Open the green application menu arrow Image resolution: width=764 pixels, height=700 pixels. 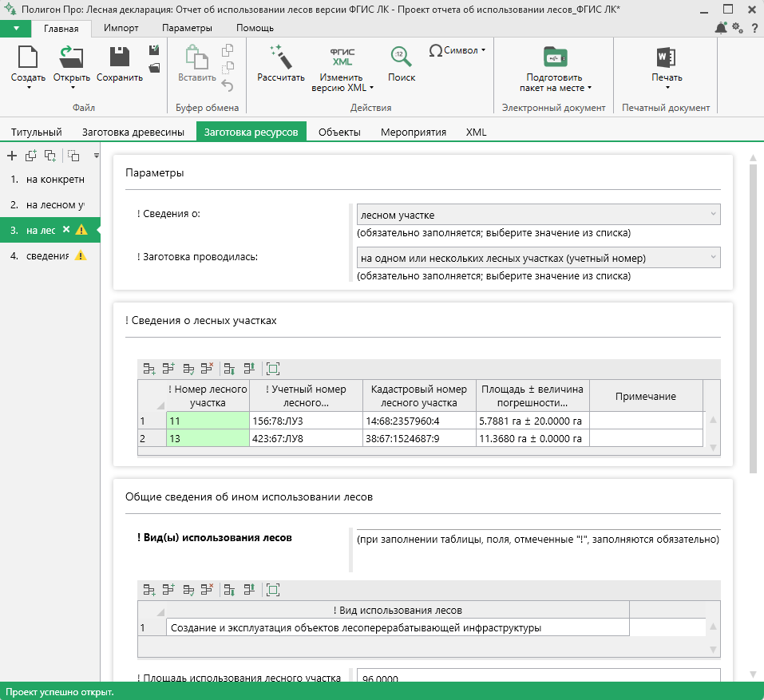pyautogui.click(x=16, y=28)
